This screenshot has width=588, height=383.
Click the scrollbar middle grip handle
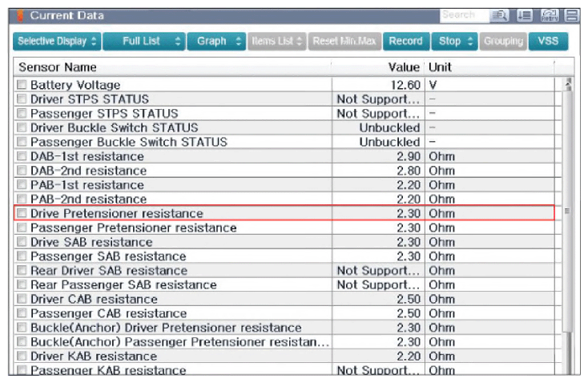(567, 212)
